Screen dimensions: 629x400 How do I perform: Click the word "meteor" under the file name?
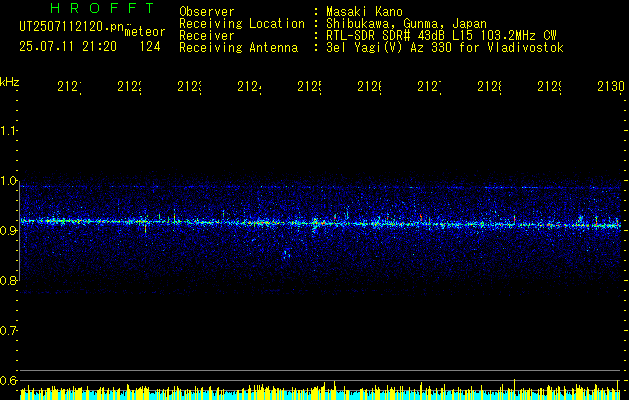pyautogui.click(x=145, y=32)
